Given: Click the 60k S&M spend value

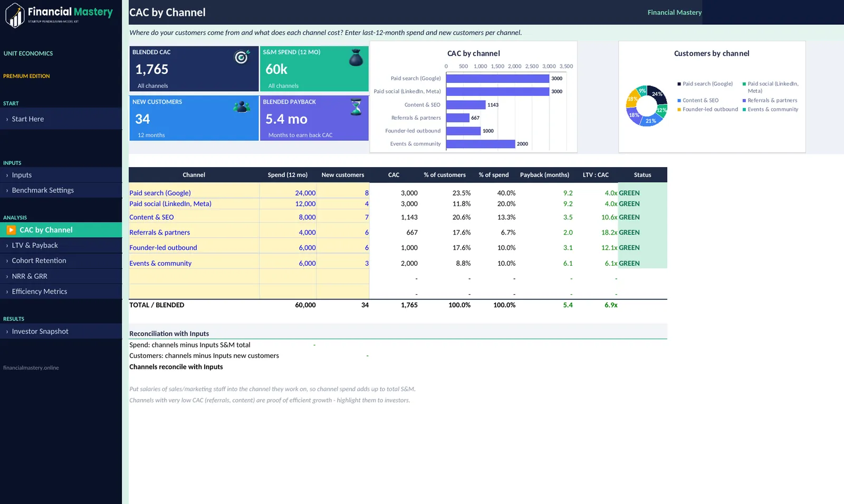Looking at the screenshot, I should [276, 69].
